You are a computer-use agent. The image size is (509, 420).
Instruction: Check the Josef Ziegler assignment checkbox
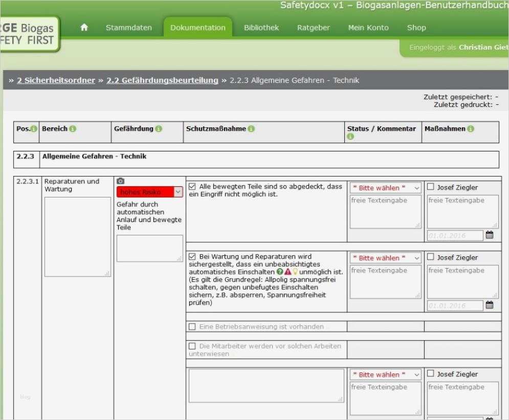click(430, 187)
